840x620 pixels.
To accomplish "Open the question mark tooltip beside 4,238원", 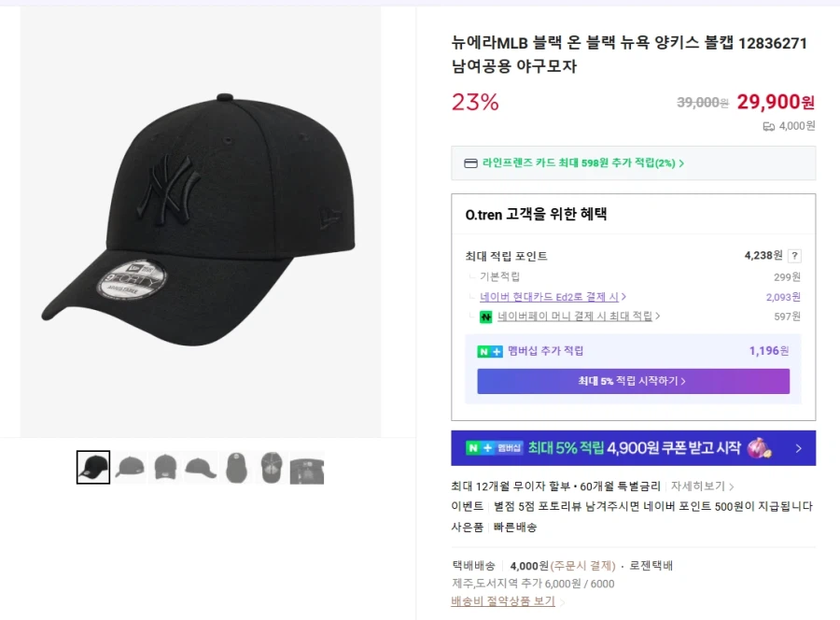I will pyautogui.click(x=792, y=256).
